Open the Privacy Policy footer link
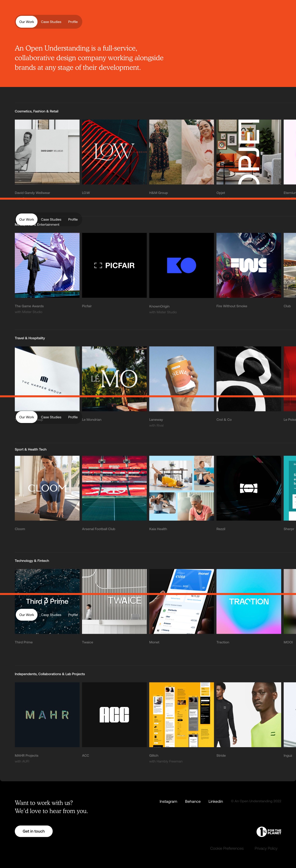 click(x=266, y=848)
